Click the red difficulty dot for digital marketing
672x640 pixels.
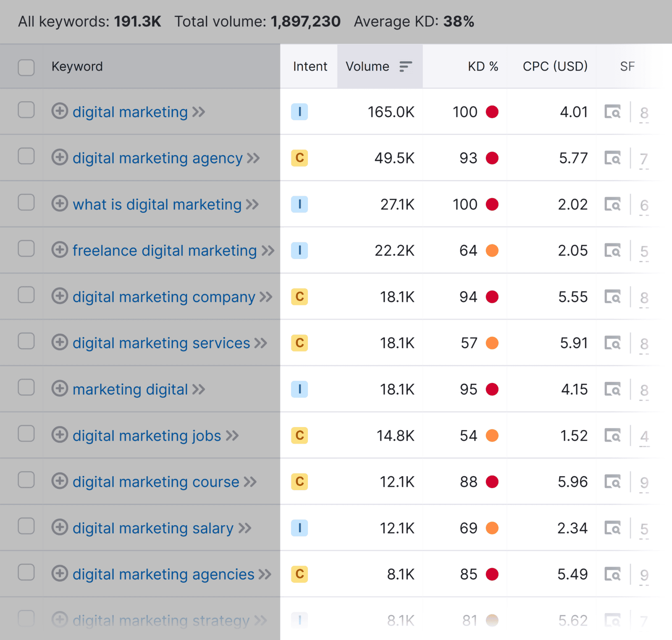coord(493,112)
